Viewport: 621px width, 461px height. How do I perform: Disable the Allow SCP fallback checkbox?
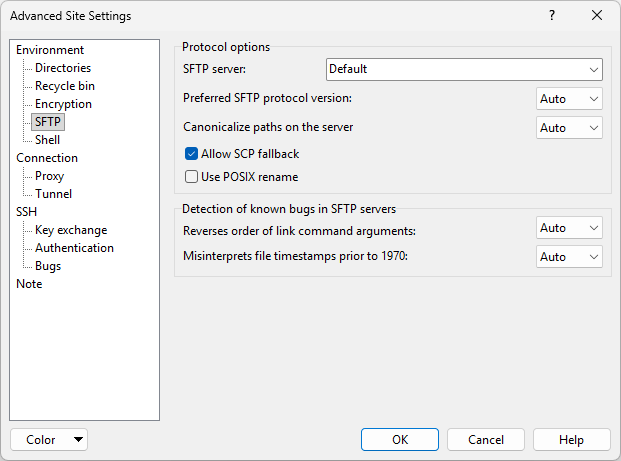click(192, 154)
